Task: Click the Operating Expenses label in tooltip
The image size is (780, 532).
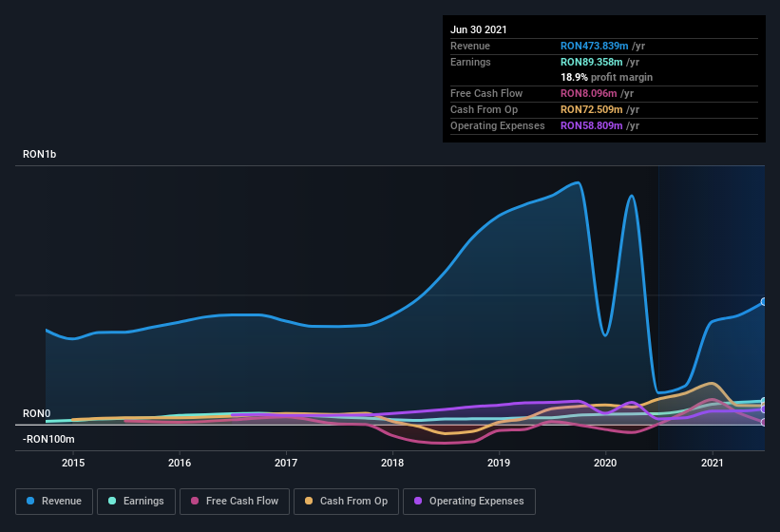Action: click(x=498, y=125)
